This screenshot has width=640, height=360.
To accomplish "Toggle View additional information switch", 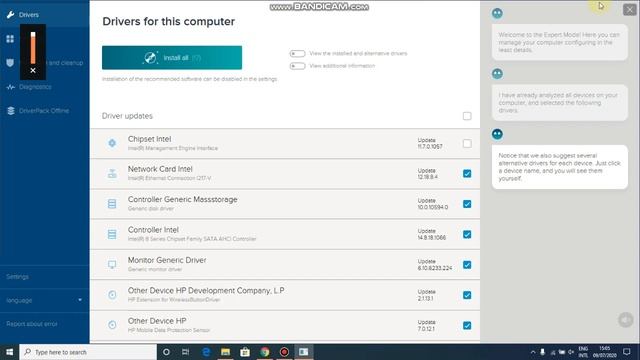I will point(298,66).
